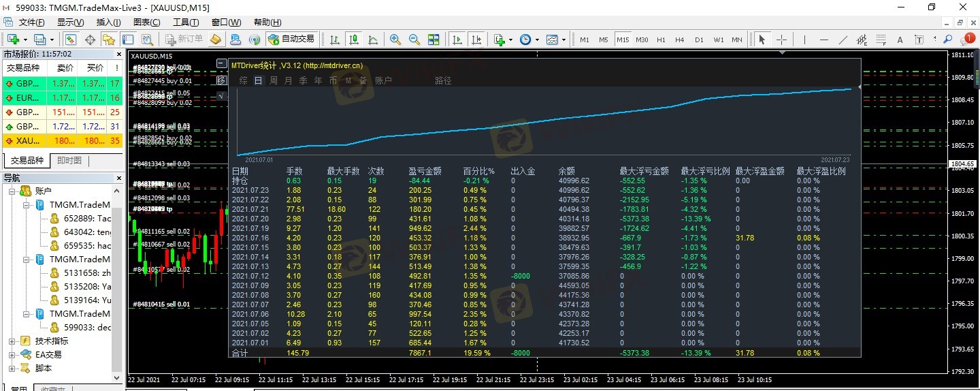980x391 pixels.
Task: Click the Zoom Out magnifier icon
Action: tap(414, 40)
